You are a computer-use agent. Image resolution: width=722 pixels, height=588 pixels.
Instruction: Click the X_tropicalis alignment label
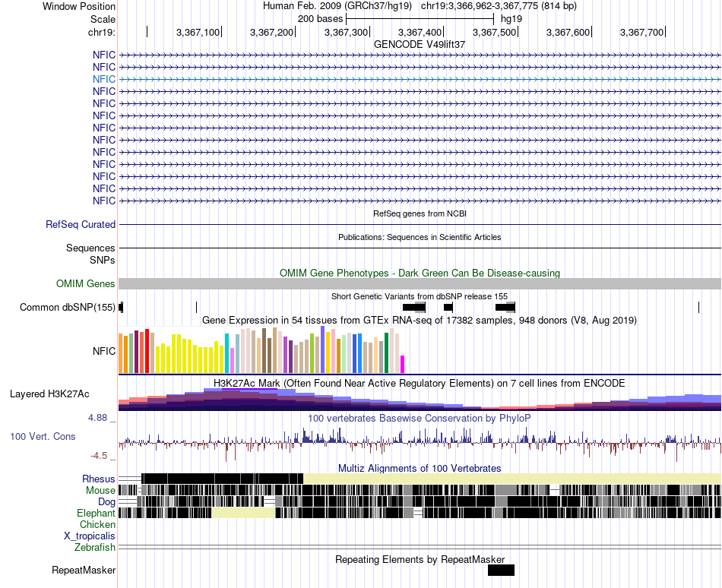coord(90,536)
